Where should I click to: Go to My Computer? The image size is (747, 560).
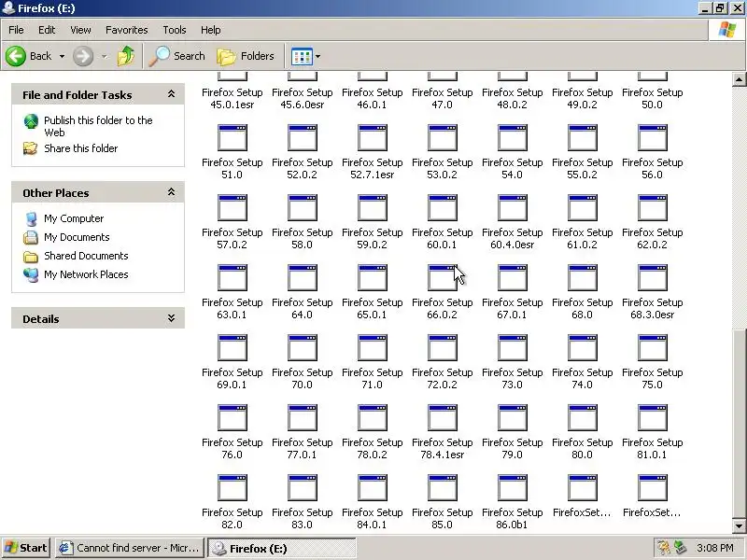(74, 218)
